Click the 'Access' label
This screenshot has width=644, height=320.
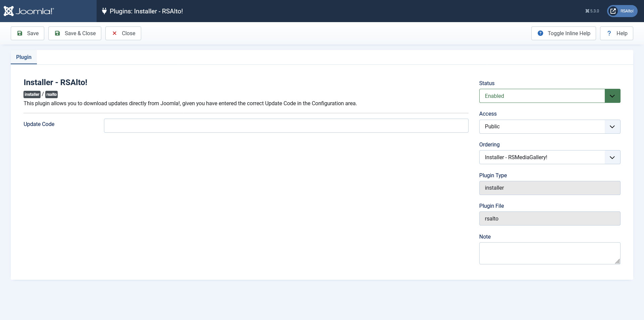tap(488, 114)
